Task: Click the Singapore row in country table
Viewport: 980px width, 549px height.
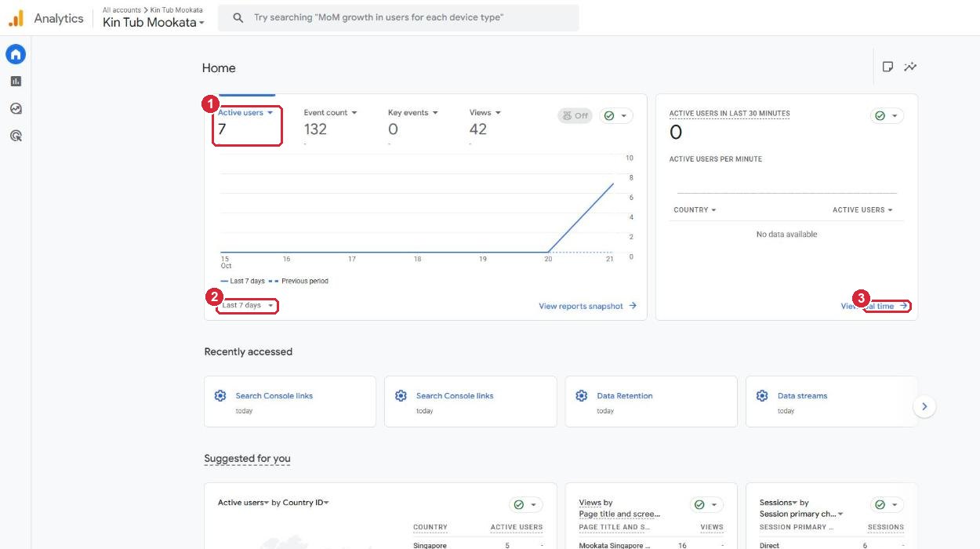Action: pyautogui.click(x=478, y=545)
